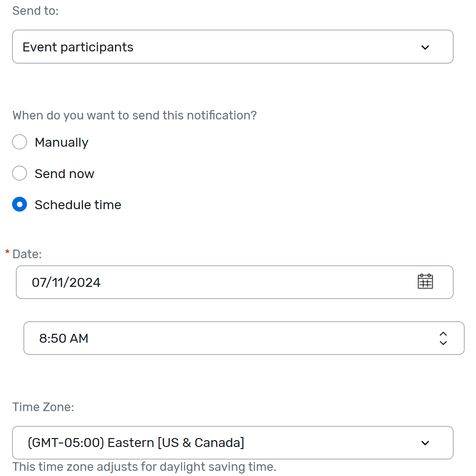This screenshot has height=476, width=476.
Task: Expand the scheduled time picker
Action: click(x=244, y=338)
